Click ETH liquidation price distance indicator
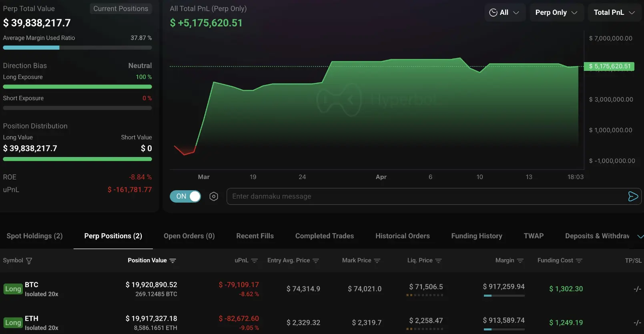This screenshot has height=334, width=644. tap(425, 329)
